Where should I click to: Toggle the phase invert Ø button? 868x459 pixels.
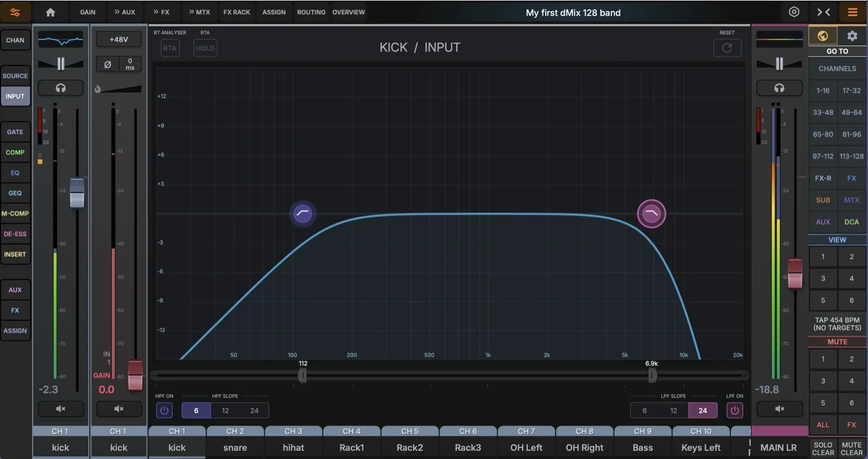point(107,64)
